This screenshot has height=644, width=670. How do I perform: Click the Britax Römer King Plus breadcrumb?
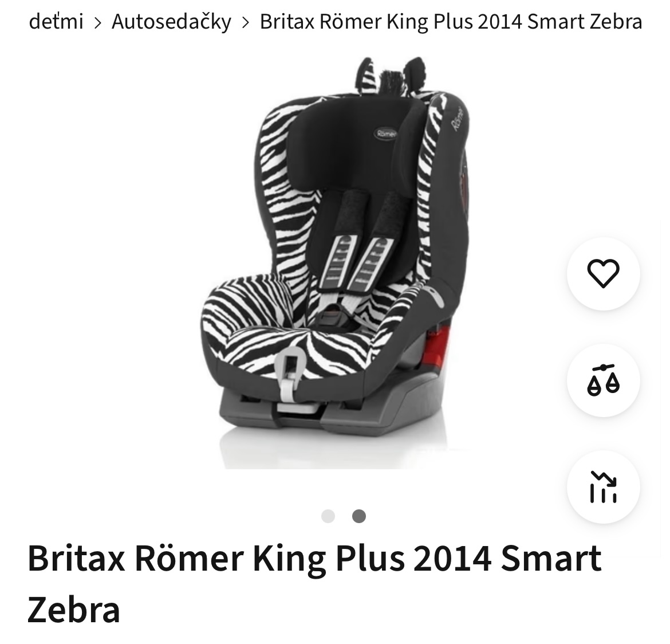[x=451, y=21]
